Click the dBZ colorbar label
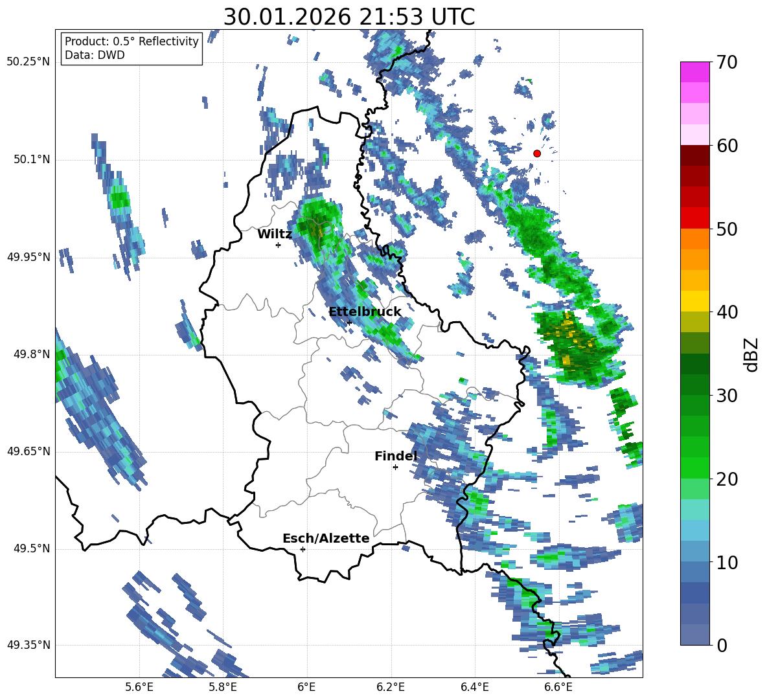Viewport: 767px width, 700px height. coord(752,354)
